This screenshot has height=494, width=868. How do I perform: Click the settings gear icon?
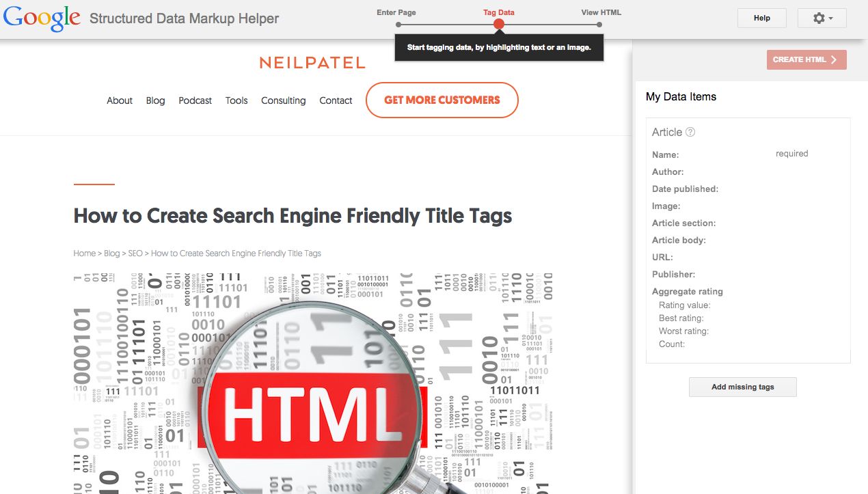point(817,18)
